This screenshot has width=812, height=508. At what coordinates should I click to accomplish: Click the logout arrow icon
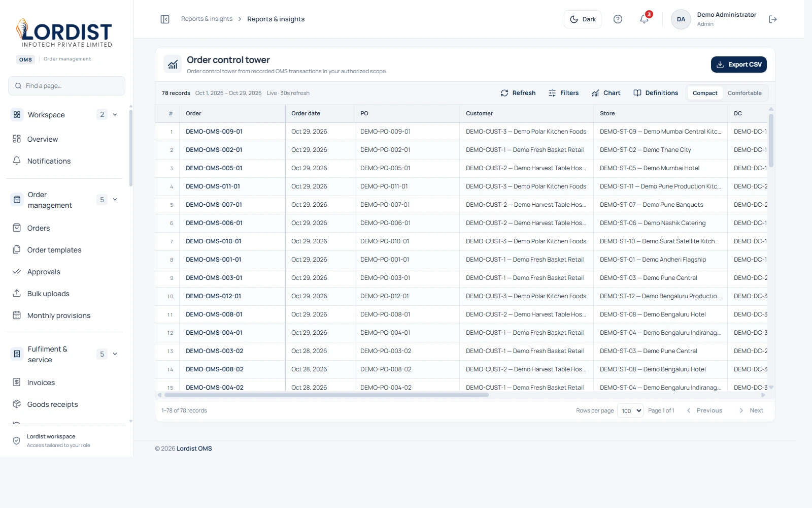pyautogui.click(x=773, y=19)
